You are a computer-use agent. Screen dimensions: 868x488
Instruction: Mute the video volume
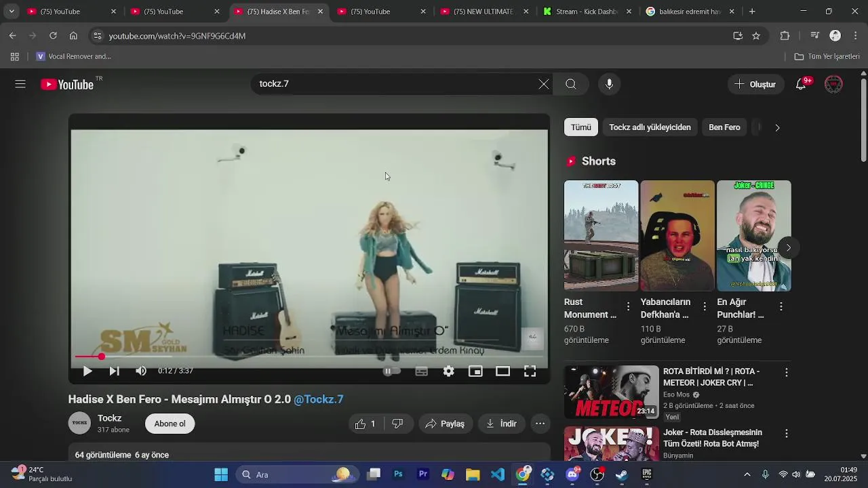tap(141, 371)
